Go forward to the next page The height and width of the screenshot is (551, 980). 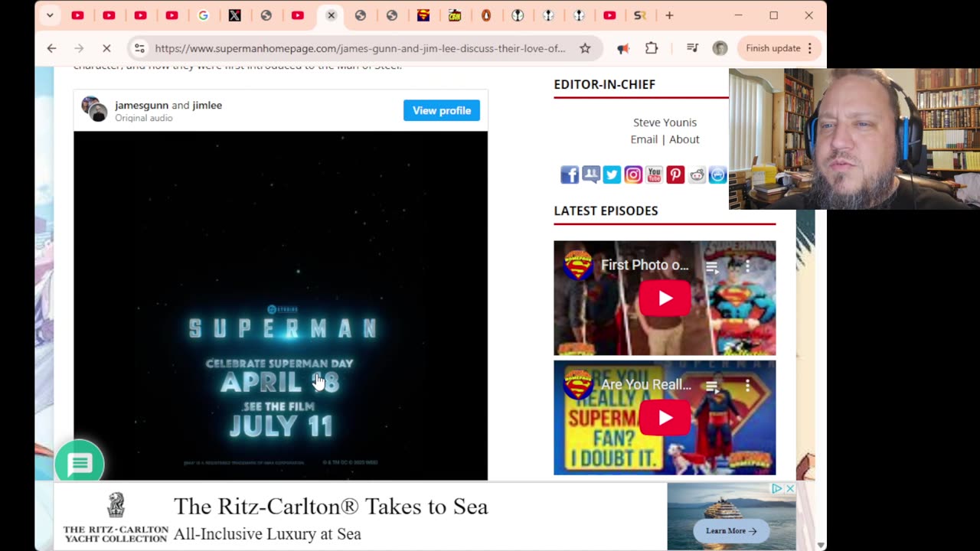coord(79,48)
